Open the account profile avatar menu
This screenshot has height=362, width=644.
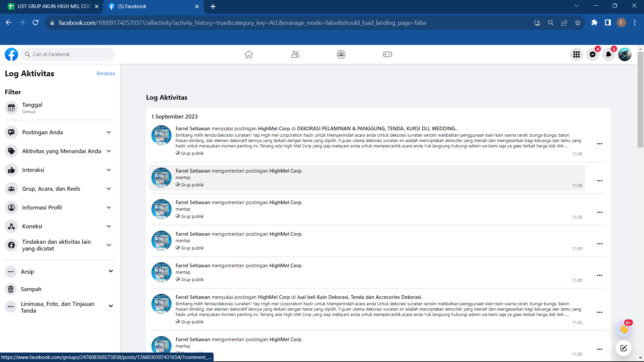tap(625, 54)
